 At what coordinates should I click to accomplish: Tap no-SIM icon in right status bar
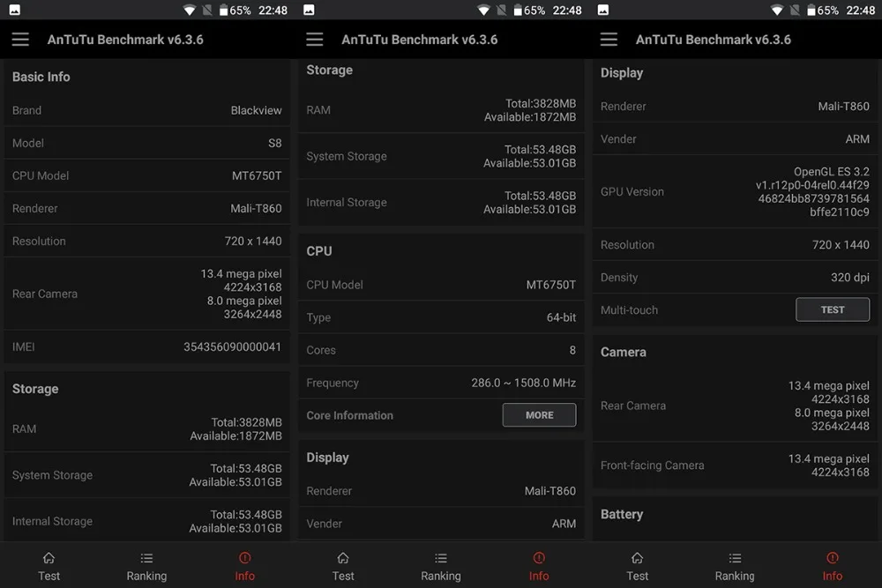pyautogui.click(x=795, y=10)
